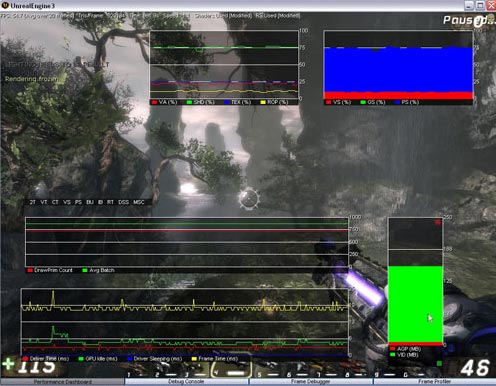Screen dimensions: 496x386
Task: Click the yellow ROP (%) legend swatch
Action: [263, 102]
